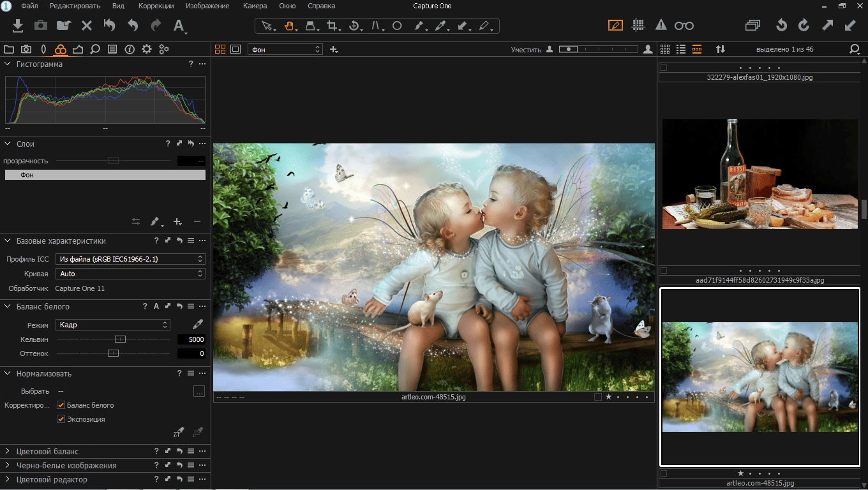Click the X delete icon in top toolbar
Viewport: 868px width, 490px height.
[87, 26]
